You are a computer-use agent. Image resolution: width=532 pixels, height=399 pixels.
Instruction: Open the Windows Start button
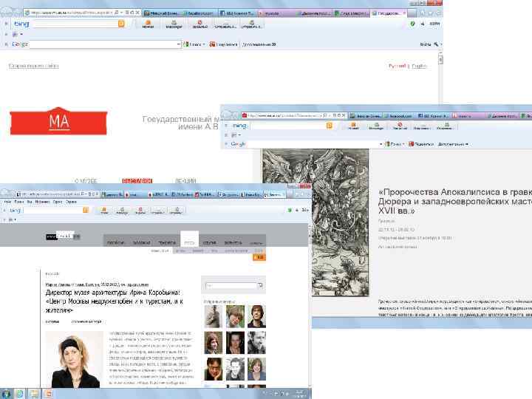pyautogui.click(x=6, y=394)
